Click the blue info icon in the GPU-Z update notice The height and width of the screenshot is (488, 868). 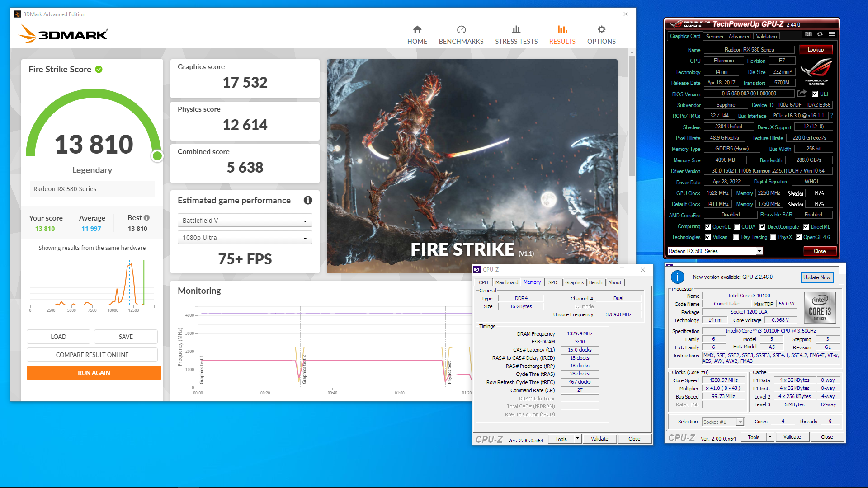point(677,277)
